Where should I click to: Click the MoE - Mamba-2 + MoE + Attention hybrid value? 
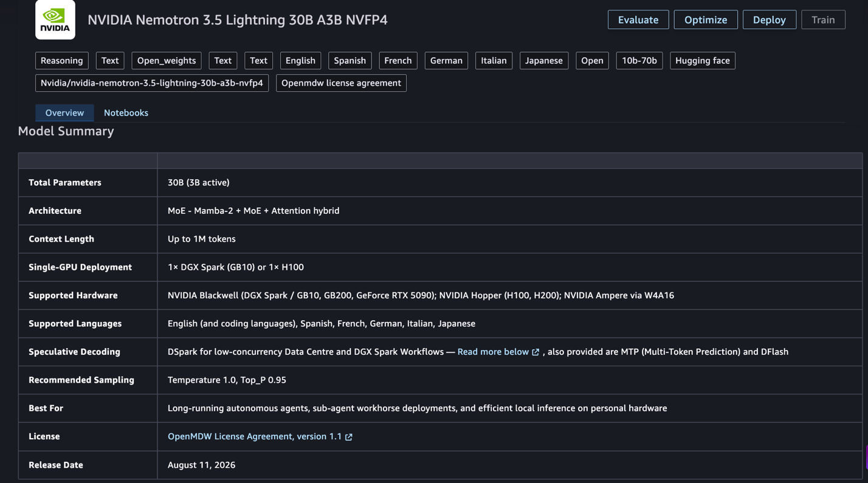(253, 211)
